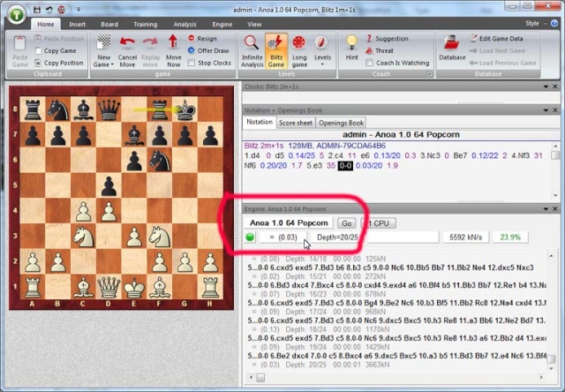Select the Notation tab
Image resolution: width=565 pixels, height=392 pixels.
(x=260, y=122)
